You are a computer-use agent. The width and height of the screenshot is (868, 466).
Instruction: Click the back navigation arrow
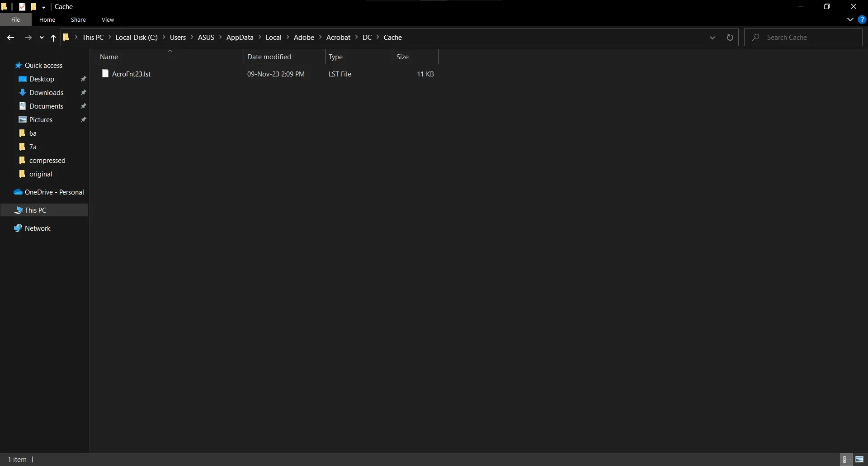click(10, 38)
